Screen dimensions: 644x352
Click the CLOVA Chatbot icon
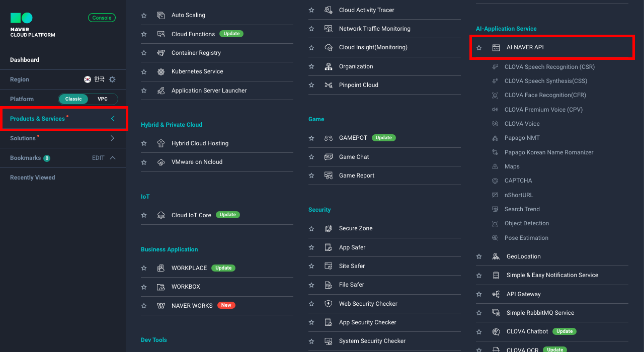click(496, 331)
